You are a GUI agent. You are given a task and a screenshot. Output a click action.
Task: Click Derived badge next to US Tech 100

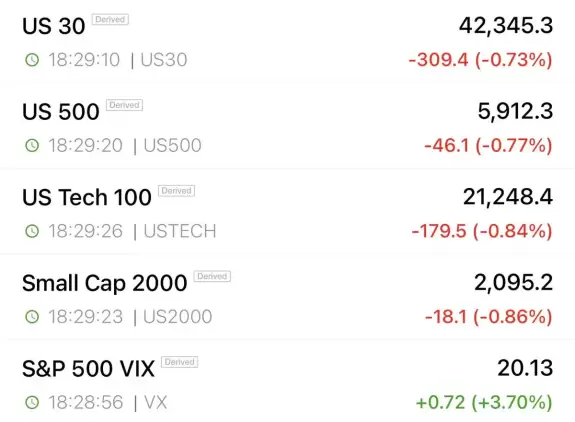pyautogui.click(x=176, y=191)
